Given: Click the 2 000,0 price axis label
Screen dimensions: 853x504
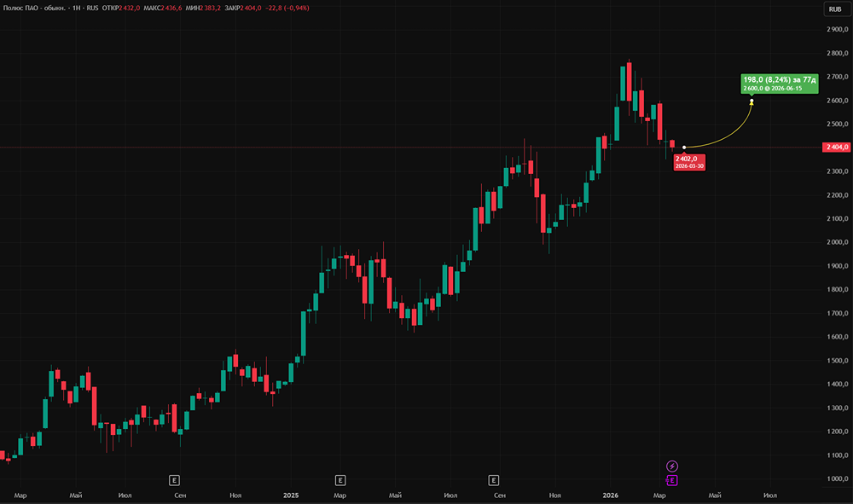Looking at the screenshot, I should (x=838, y=242).
